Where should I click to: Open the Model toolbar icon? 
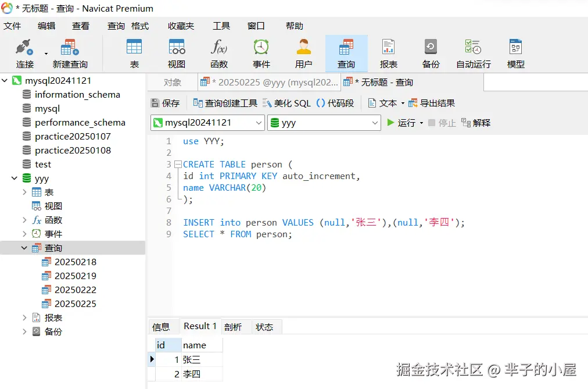(x=515, y=47)
